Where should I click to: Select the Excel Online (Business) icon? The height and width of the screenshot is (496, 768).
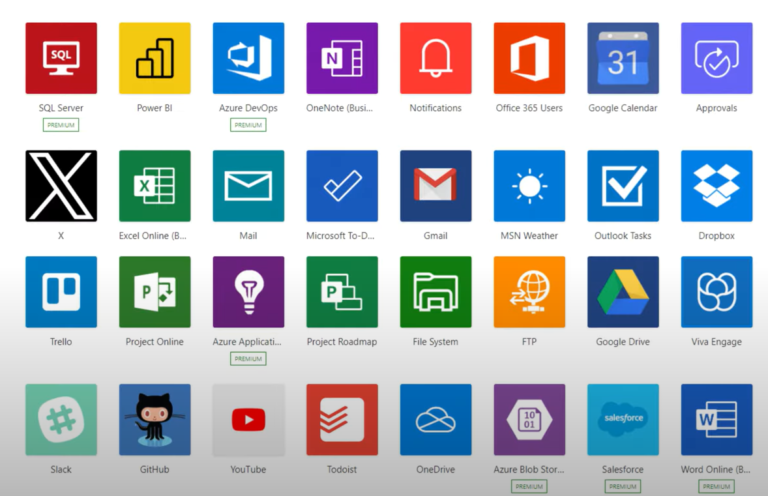155,186
